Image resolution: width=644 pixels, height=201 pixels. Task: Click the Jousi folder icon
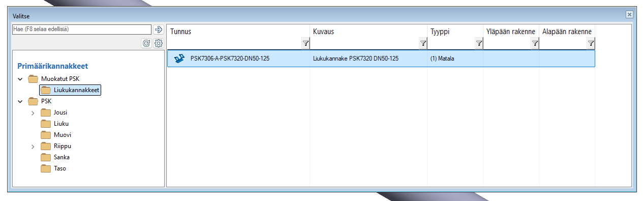[46, 112]
